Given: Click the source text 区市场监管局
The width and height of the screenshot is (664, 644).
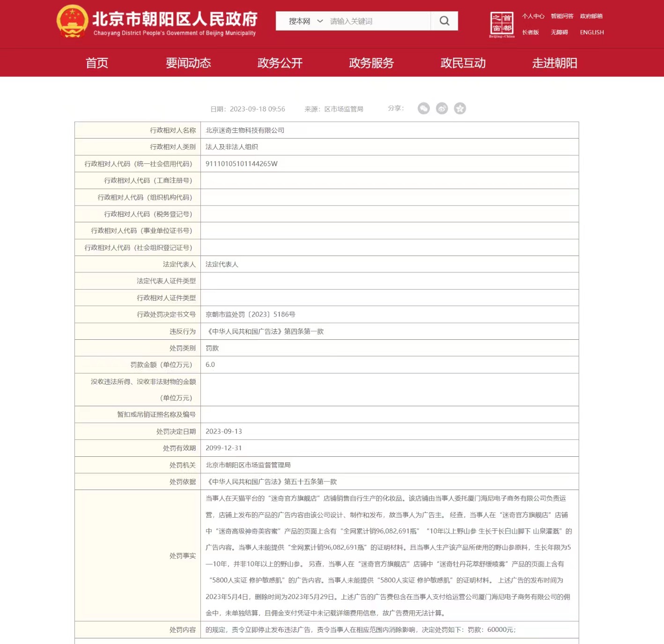Looking at the screenshot, I should pyautogui.click(x=344, y=109).
